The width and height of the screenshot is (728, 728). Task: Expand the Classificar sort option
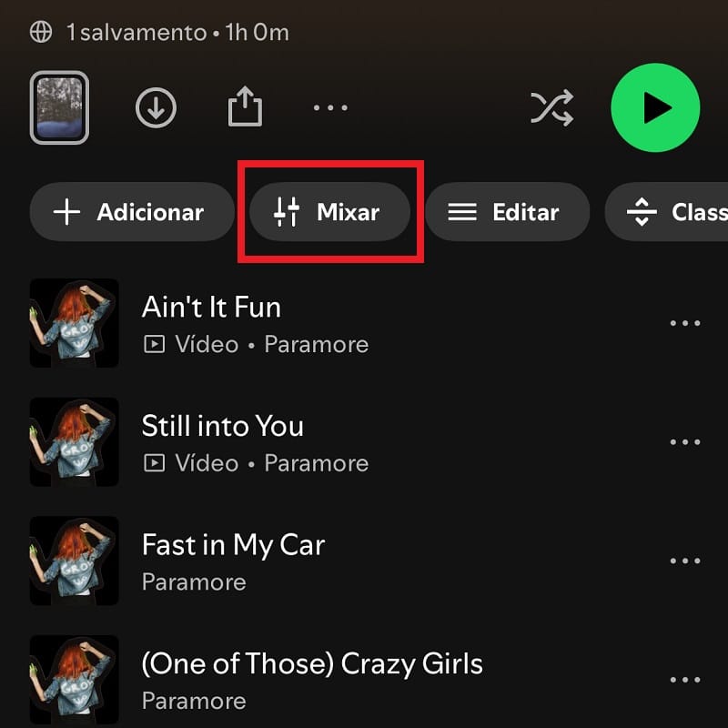[x=667, y=212]
